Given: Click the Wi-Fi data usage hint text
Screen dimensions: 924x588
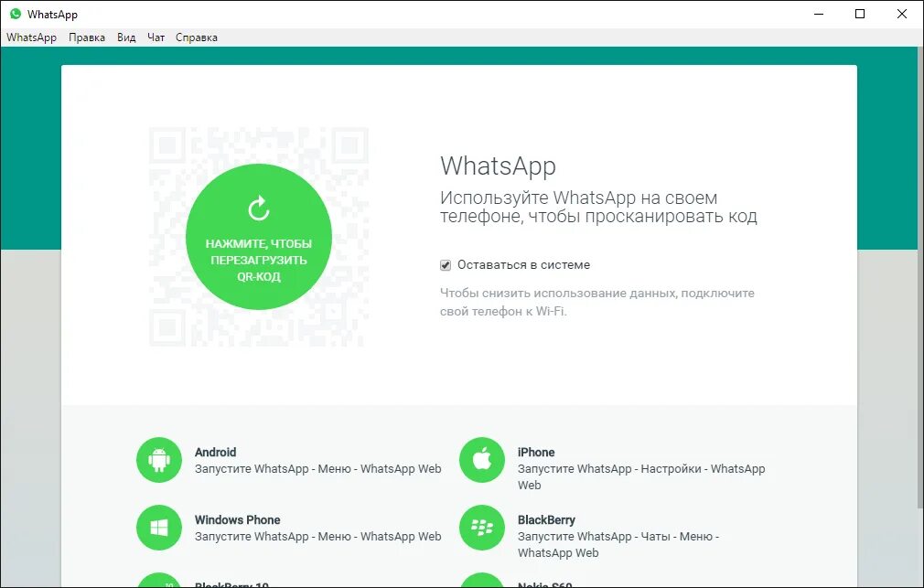Looking at the screenshot, I should (x=597, y=302).
